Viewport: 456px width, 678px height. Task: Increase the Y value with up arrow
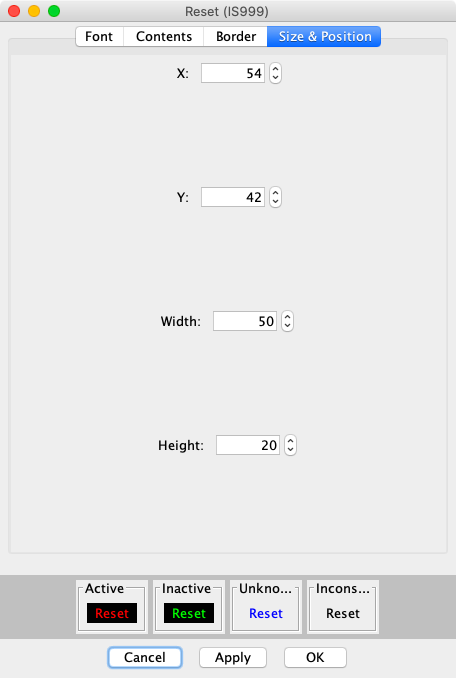coord(275,192)
